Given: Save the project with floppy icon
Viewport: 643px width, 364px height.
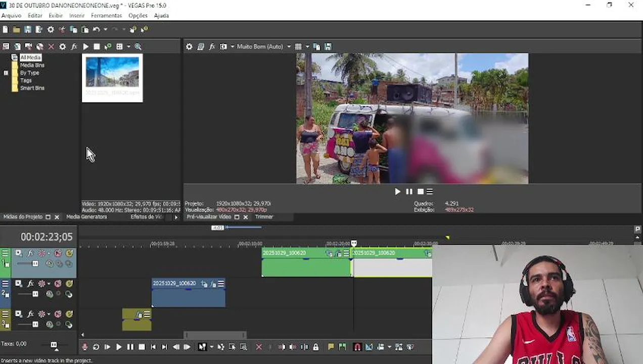Looking at the screenshot, I should tap(27, 30).
